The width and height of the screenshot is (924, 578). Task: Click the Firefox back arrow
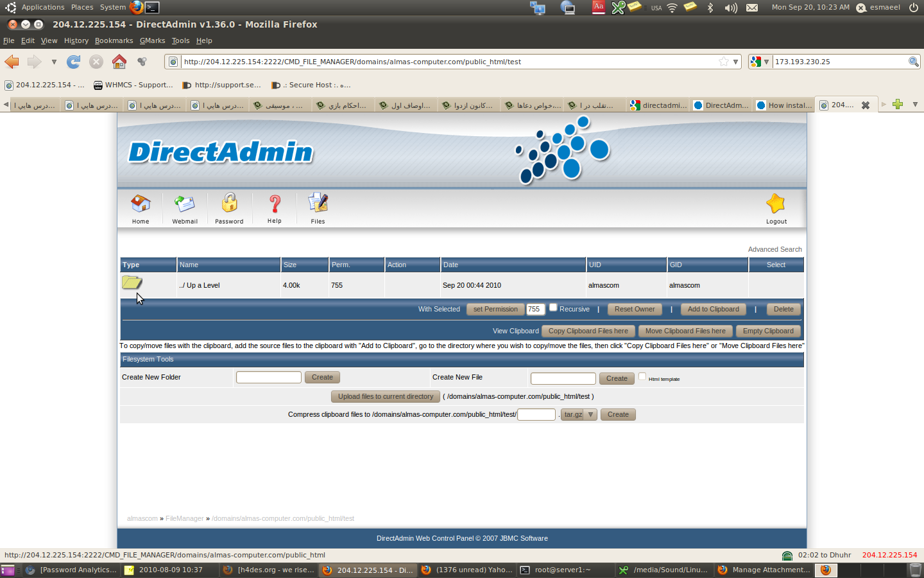(x=12, y=62)
